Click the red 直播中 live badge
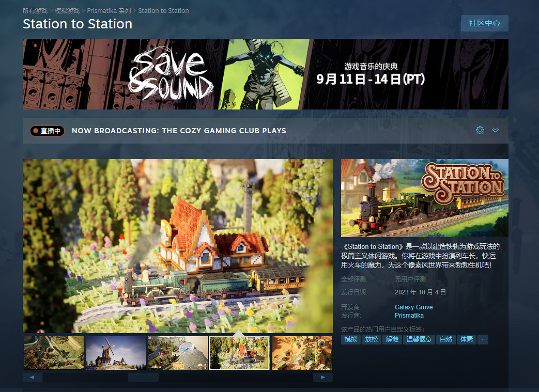 tap(47, 131)
